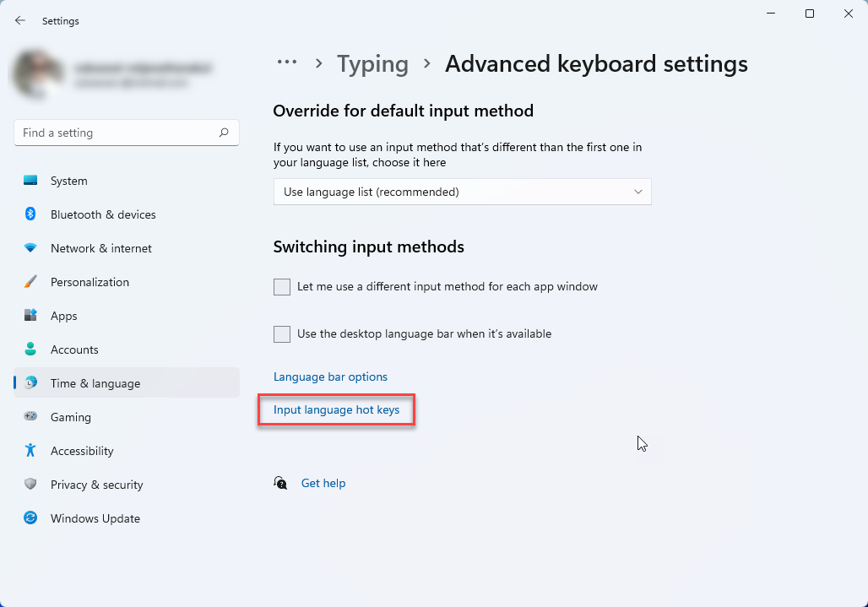The image size is (868, 607).
Task: Click the Network wifi icon
Action: point(30,248)
